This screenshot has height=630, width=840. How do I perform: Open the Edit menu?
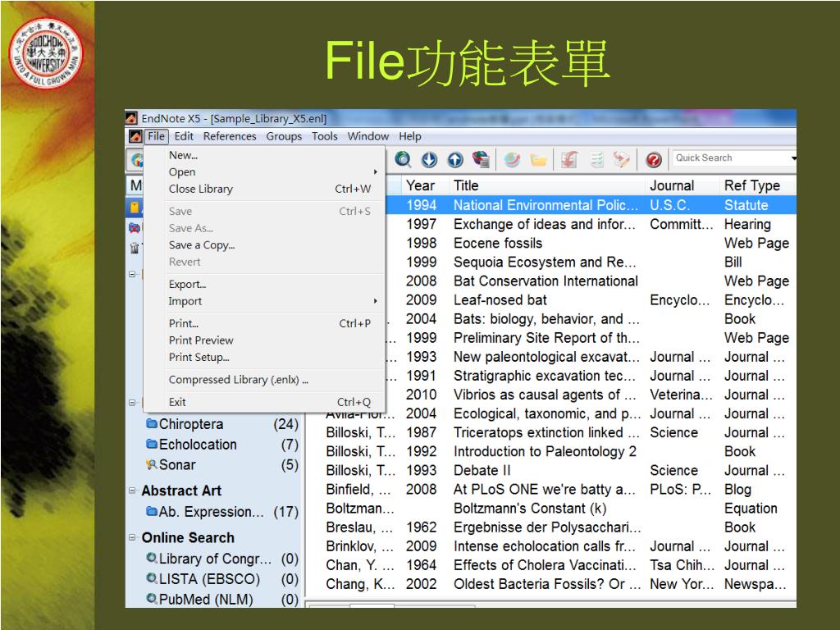pyautogui.click(x=184, y=136)
